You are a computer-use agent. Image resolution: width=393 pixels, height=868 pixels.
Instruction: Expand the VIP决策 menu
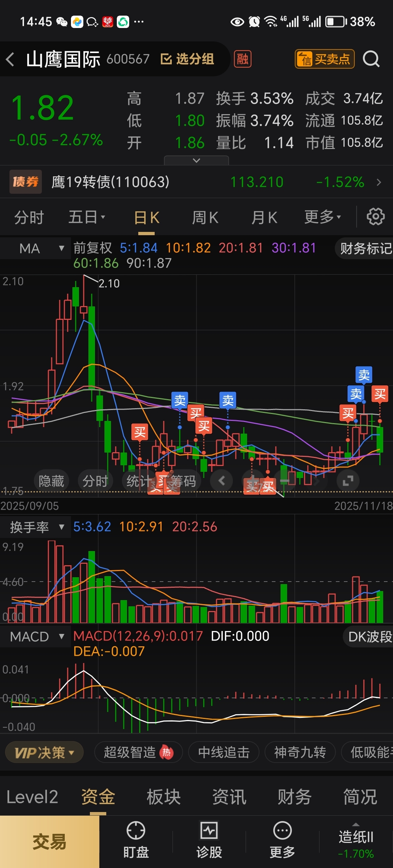(44, 752)
